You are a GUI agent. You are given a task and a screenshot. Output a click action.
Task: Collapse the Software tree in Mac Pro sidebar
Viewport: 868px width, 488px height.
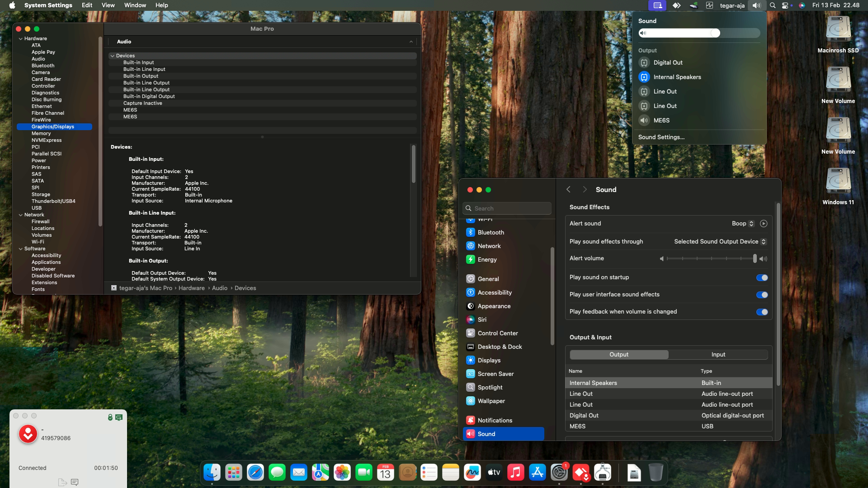[x=20, y=249]
